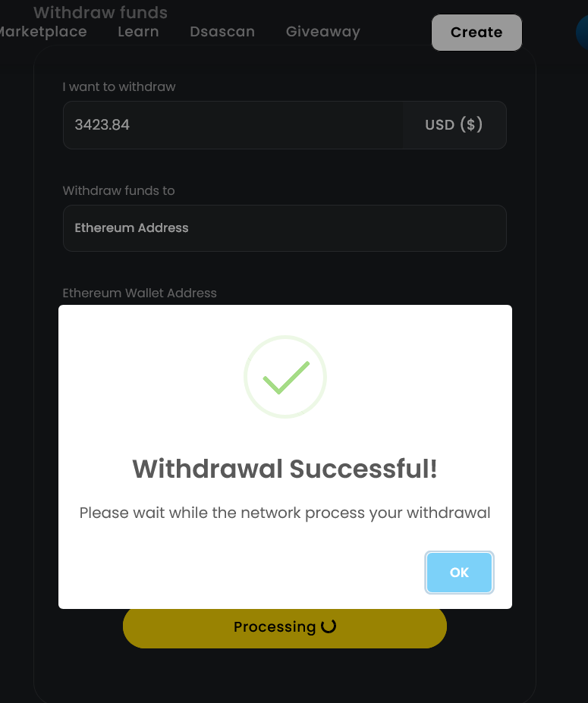The width and height of the screenshot is (588, 703).
Task: Click the loading spinner beside Processing
Action: (329, 626)
